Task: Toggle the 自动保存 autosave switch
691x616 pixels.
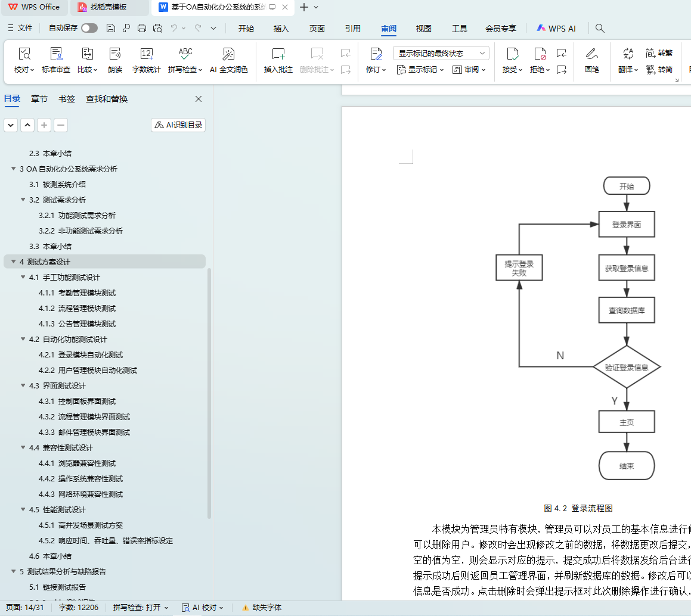Action: click(x=89, y=28)
